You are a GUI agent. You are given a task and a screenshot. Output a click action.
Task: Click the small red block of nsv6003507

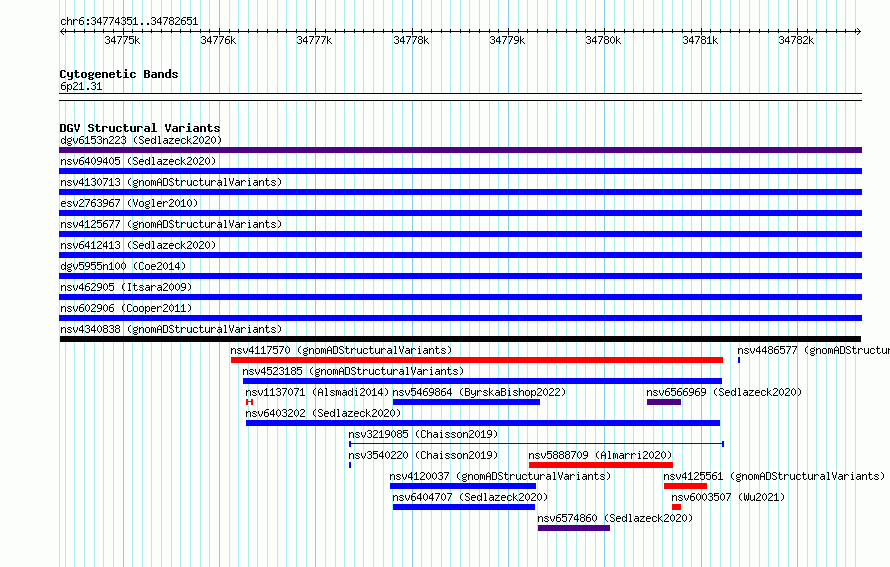point(676,507)
